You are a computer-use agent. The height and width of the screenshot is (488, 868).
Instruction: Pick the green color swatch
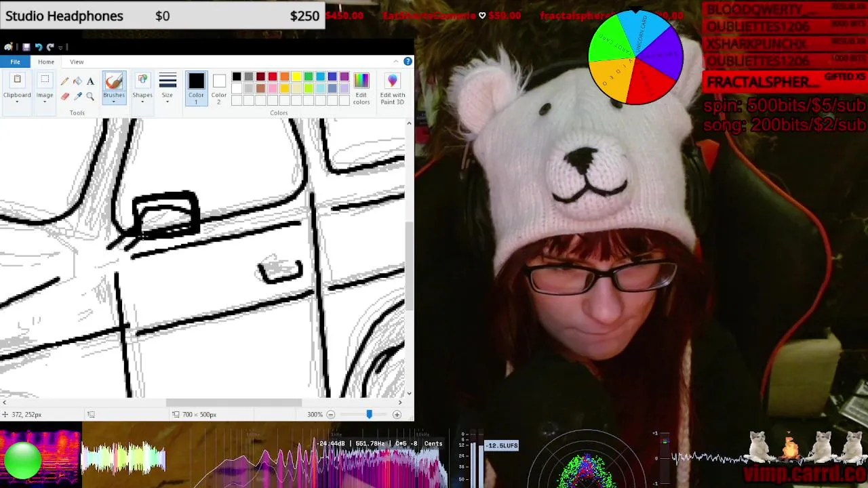coord(309,77)
